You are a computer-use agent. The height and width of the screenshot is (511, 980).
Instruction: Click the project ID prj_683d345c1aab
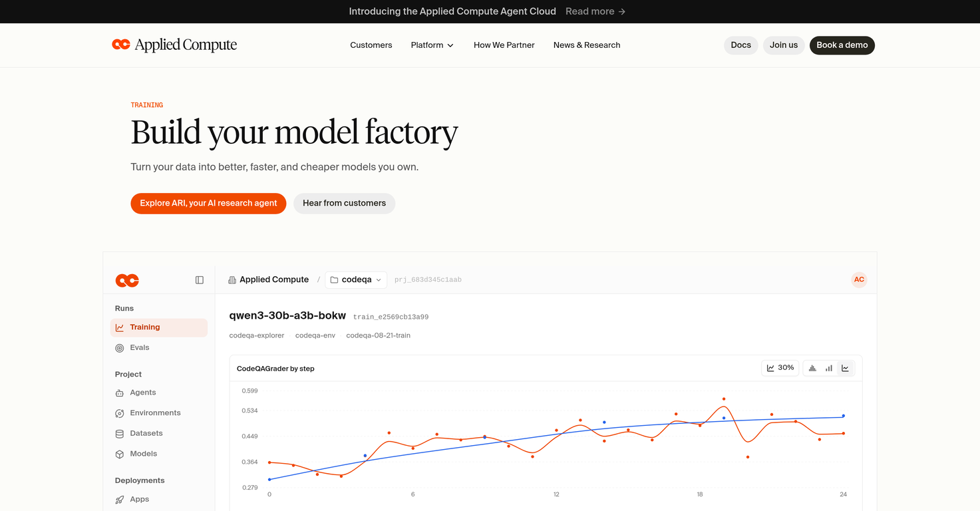pyautogui.click(x=428, y=280)
